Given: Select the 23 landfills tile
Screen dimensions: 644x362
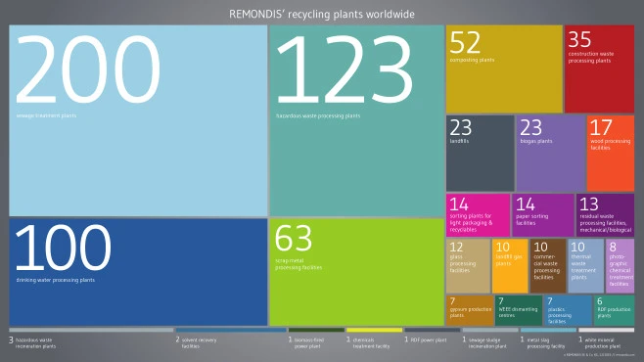Looking at the screenshot, I should click(481, 153).
